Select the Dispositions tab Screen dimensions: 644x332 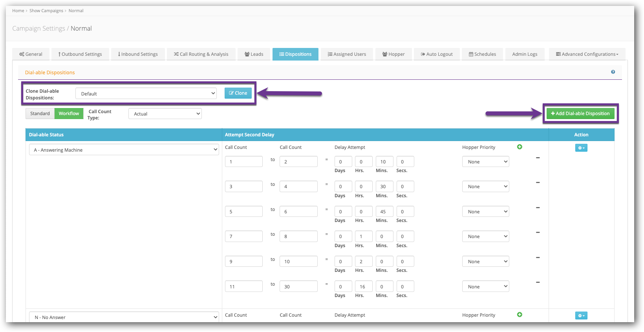click(295, 54)
